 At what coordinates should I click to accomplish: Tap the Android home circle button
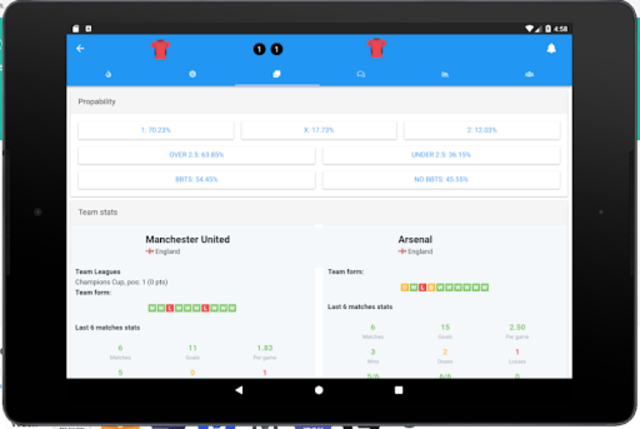pos(319,390)
